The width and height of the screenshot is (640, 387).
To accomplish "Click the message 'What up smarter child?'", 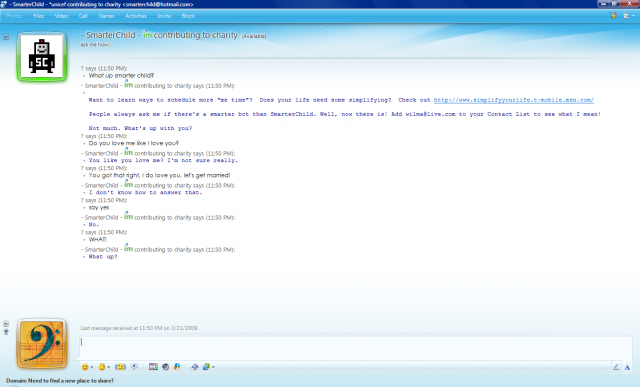I will tap(121, 76).
